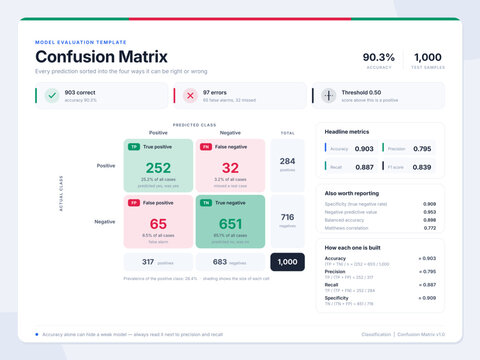Click the Also worth reporting heading

pyautogui.click(x=352, y=193)
